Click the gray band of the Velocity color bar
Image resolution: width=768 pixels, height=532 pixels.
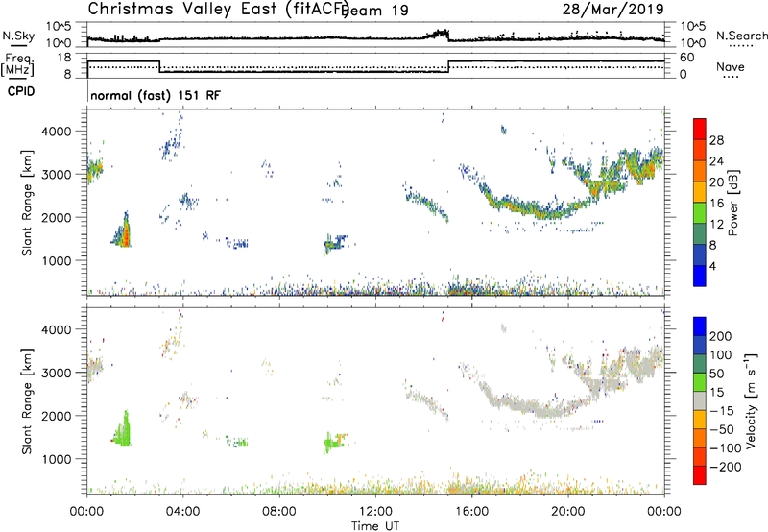tap(700, 401)
